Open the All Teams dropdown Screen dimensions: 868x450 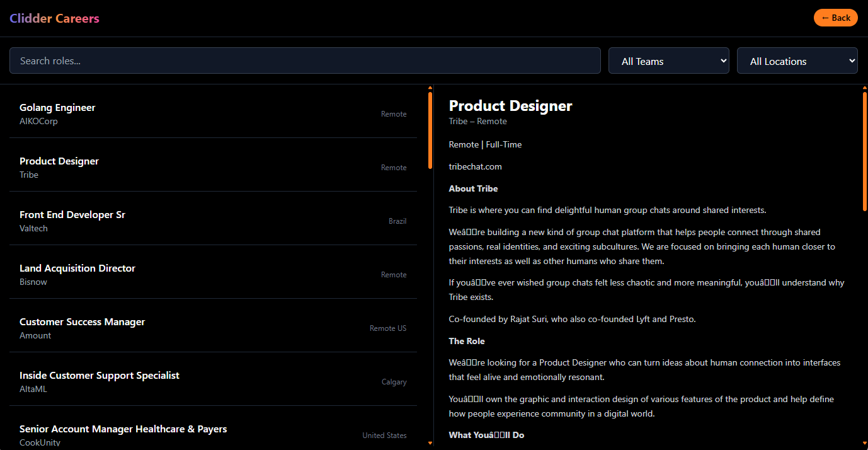click(668, 61)
